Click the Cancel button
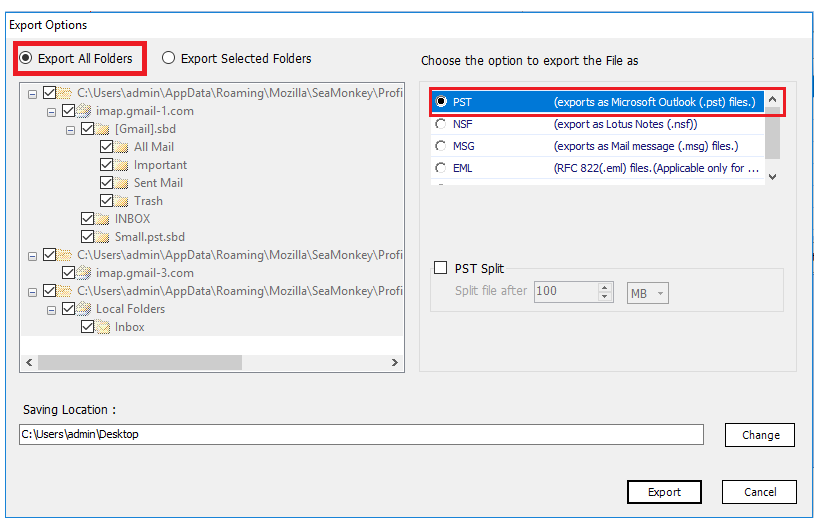 point(759,492)
